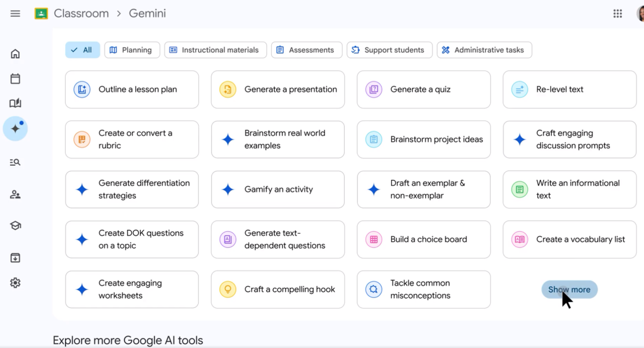Show the Assessments category

click(x=306, y=50)
